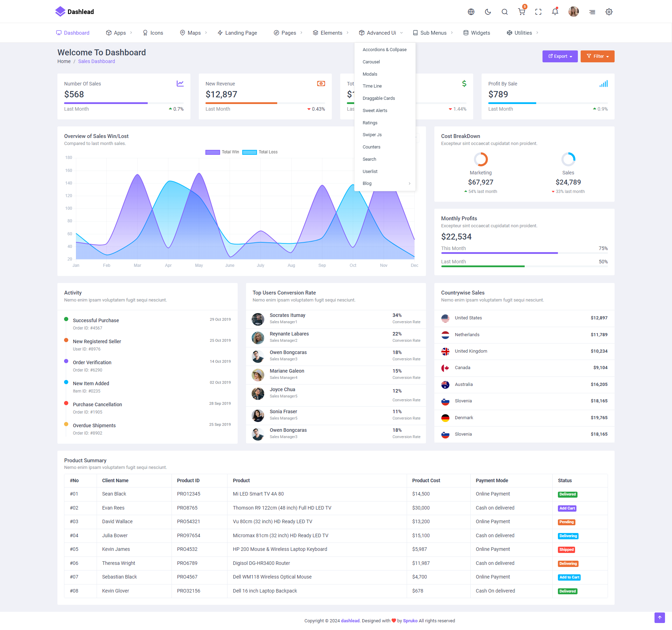
Task: Open the header search icon
Action: coord(505,12)
